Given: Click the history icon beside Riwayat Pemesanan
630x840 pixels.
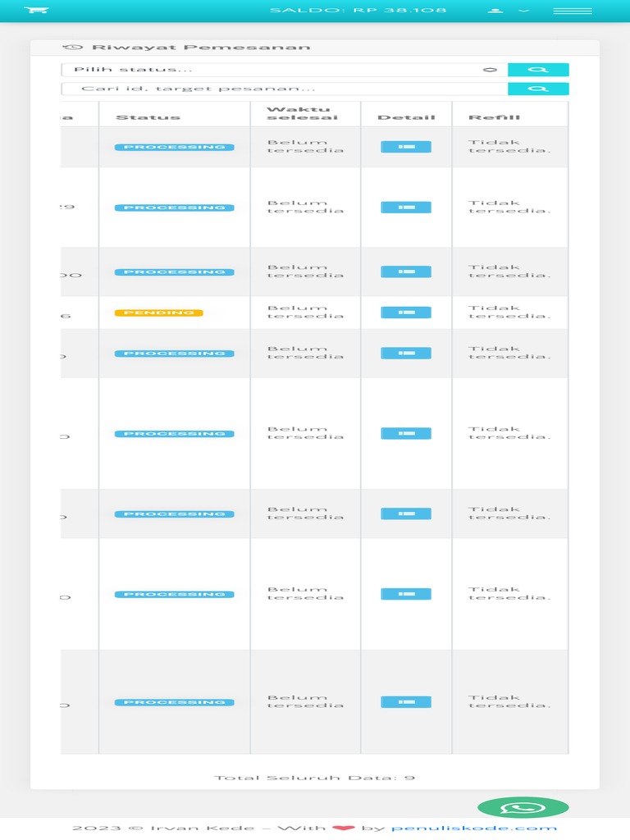Looking at the screenshot, I should coord(72,48).
